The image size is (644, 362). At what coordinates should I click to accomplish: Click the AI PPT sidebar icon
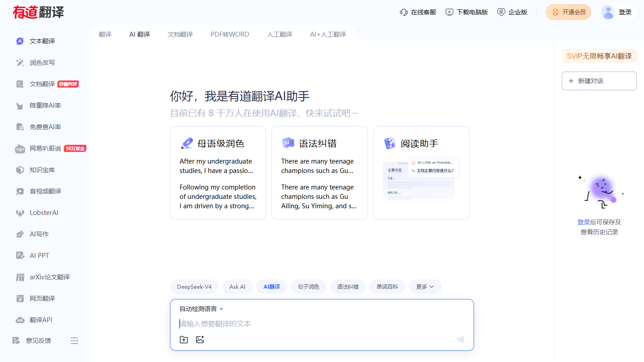click(20, 256)
